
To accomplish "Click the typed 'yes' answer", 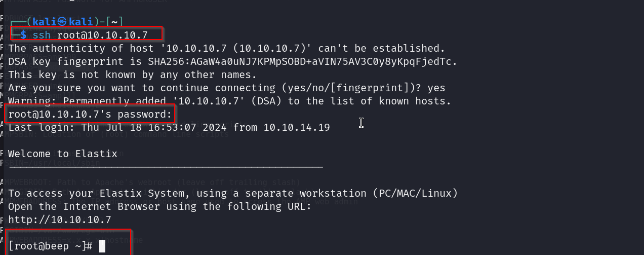I will pyautogui.click(x=436, y=88).
